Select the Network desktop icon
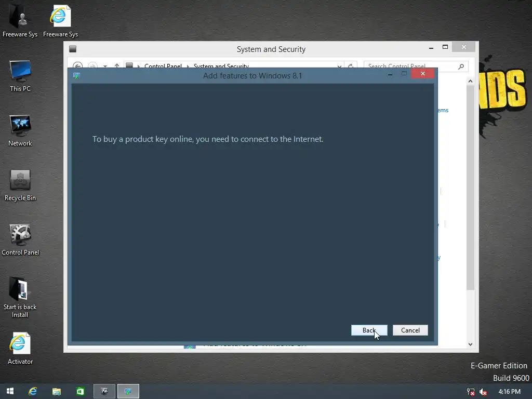 [x=20, y=130]
